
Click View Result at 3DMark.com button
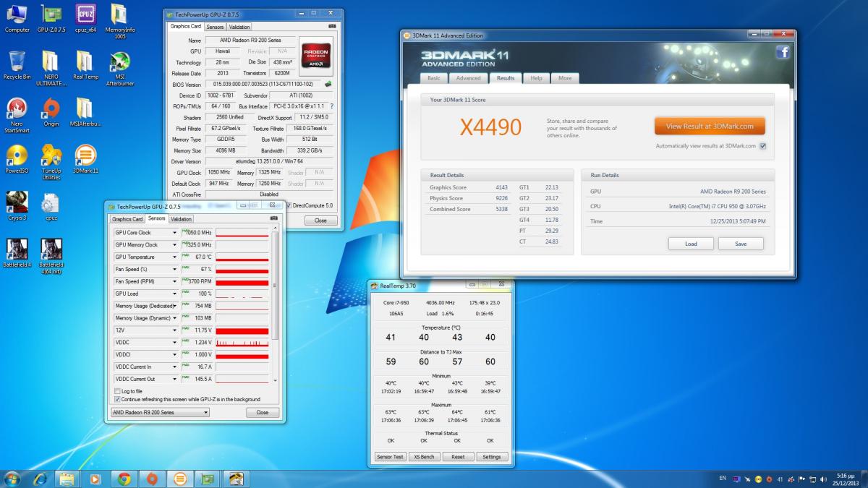click(x=709, y=126)
